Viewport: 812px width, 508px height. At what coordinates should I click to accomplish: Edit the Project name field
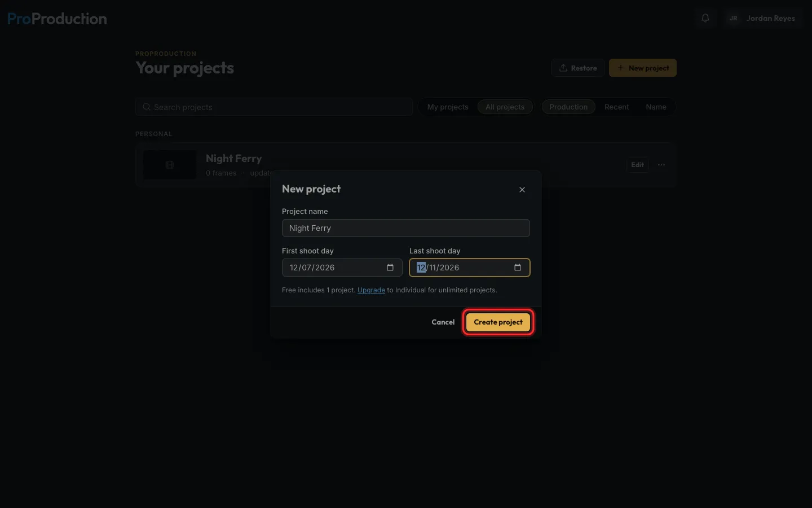click(406, 228)
